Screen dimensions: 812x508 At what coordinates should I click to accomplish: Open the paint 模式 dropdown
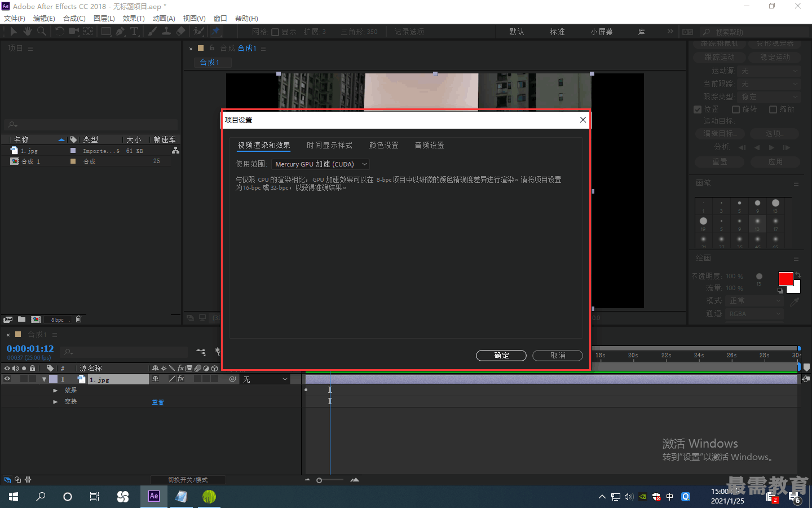pos(754,301)
